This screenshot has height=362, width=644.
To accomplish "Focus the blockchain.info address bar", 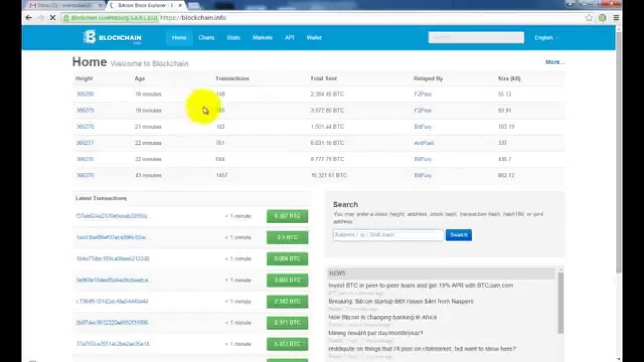I will tap(372, 18).
